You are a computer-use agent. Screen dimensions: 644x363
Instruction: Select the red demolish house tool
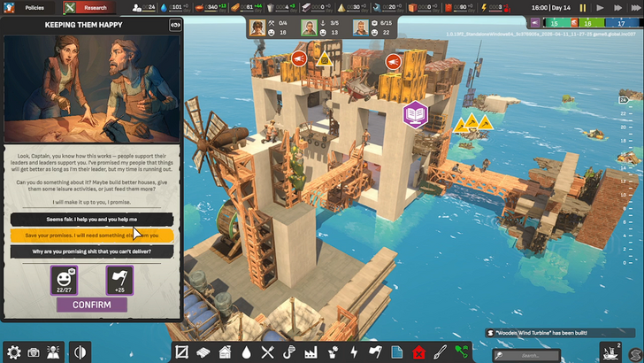(x=418, y=352)
